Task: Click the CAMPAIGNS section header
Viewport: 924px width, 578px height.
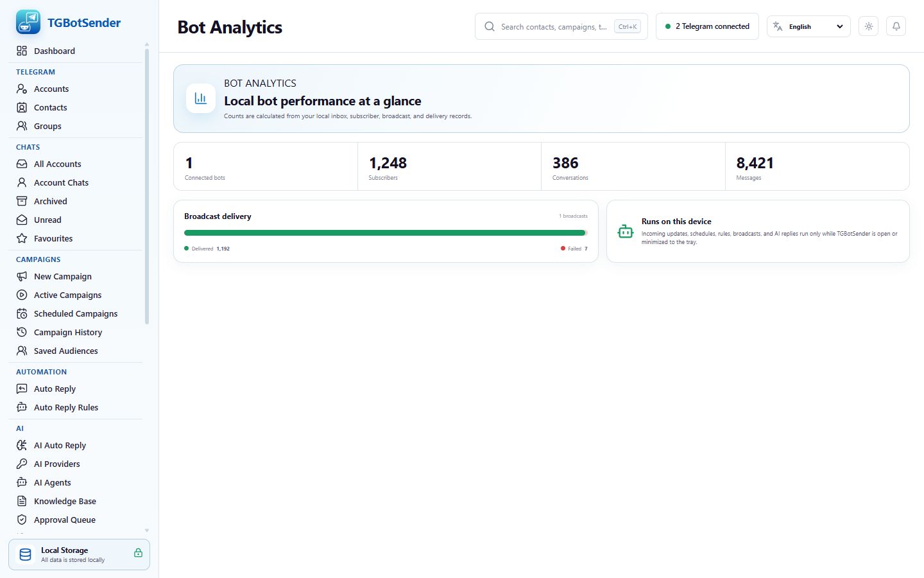Action: click(38, 259)
